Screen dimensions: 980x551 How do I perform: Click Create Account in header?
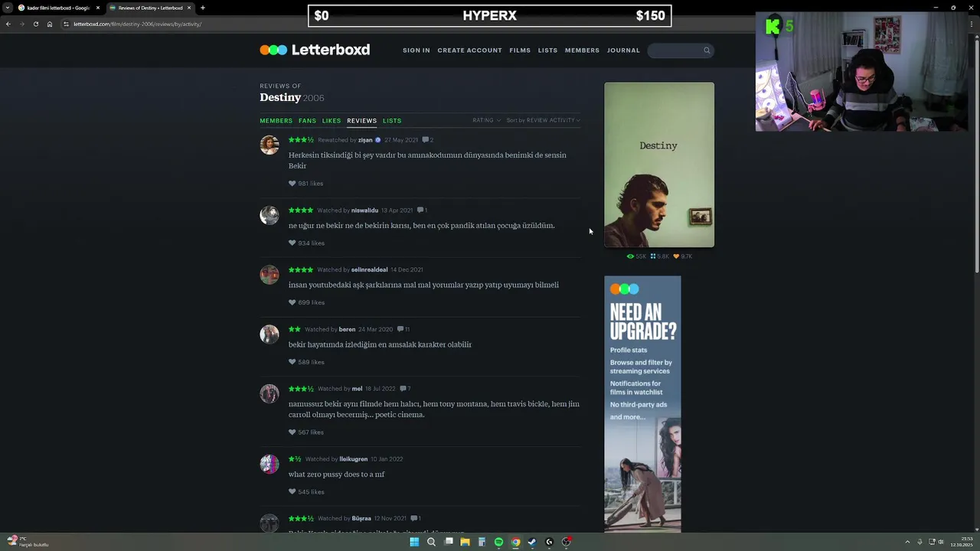coord(469,51)
